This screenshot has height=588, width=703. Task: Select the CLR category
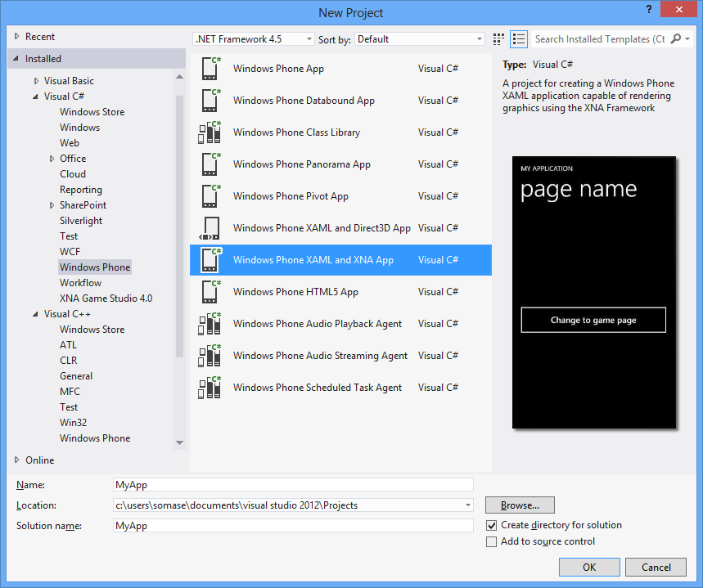69,361
